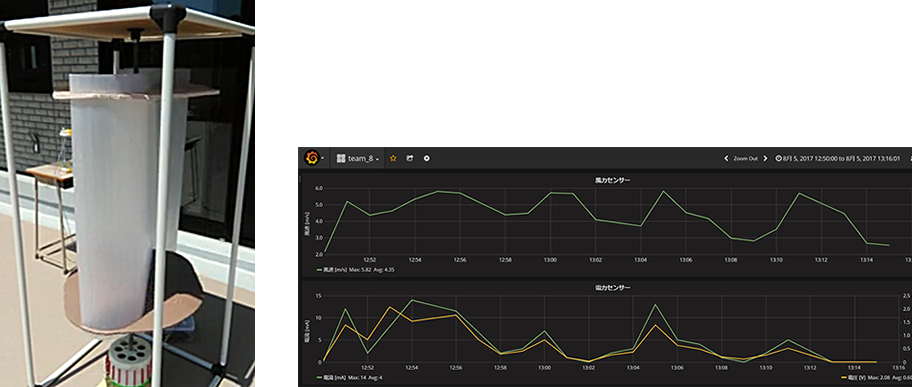Screen dimensions: 912x387
Task: Click the dropdown caret beside Grafana logo
Action: click(x=322, y=159)
